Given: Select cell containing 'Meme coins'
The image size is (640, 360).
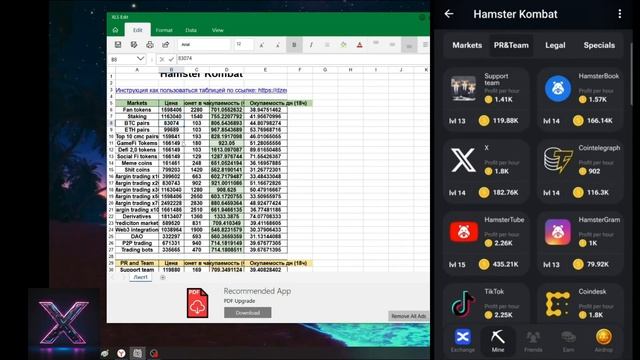Looking at the screenshot, I should [137, 163].
